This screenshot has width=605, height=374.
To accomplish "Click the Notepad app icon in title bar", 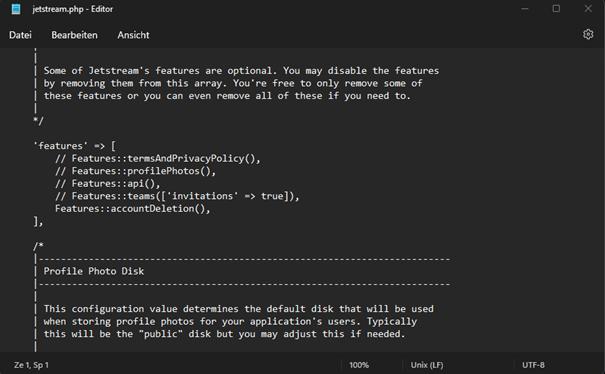I will coord(16,9).
